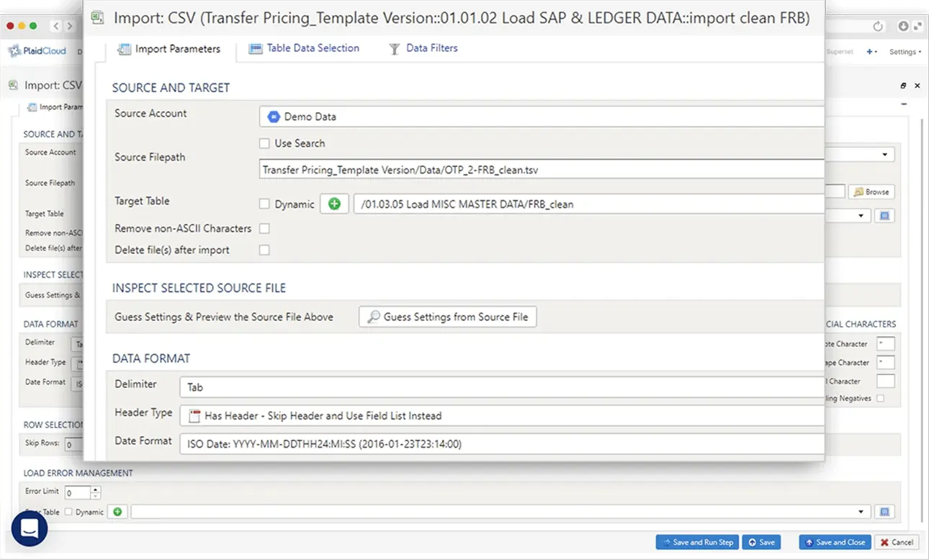Go back using the browser back arrow
The height and width of the screenshot is (560, 929).
[x=56, y=26]
